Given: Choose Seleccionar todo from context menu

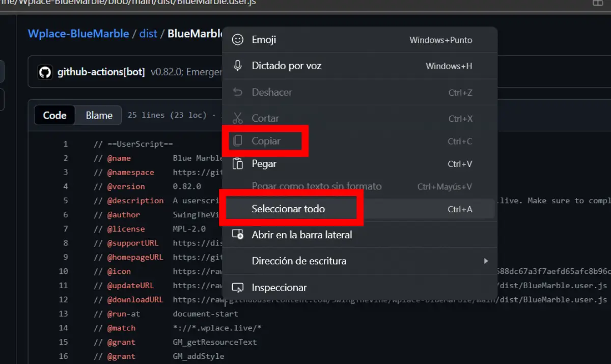Looking at the screenshot, I should tap(288, 209).
